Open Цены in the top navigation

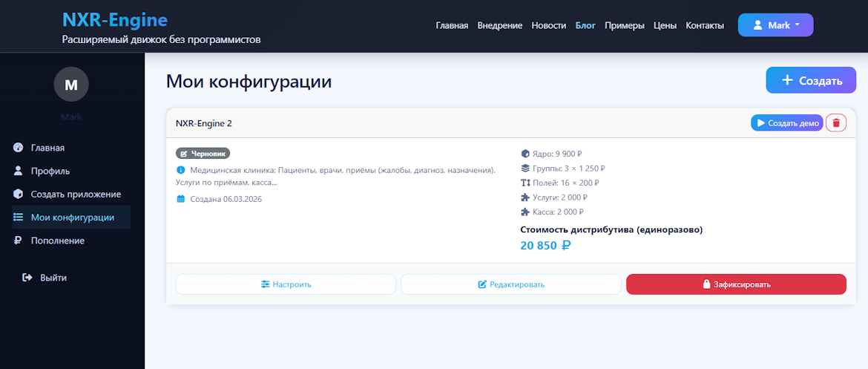[665, 25]
